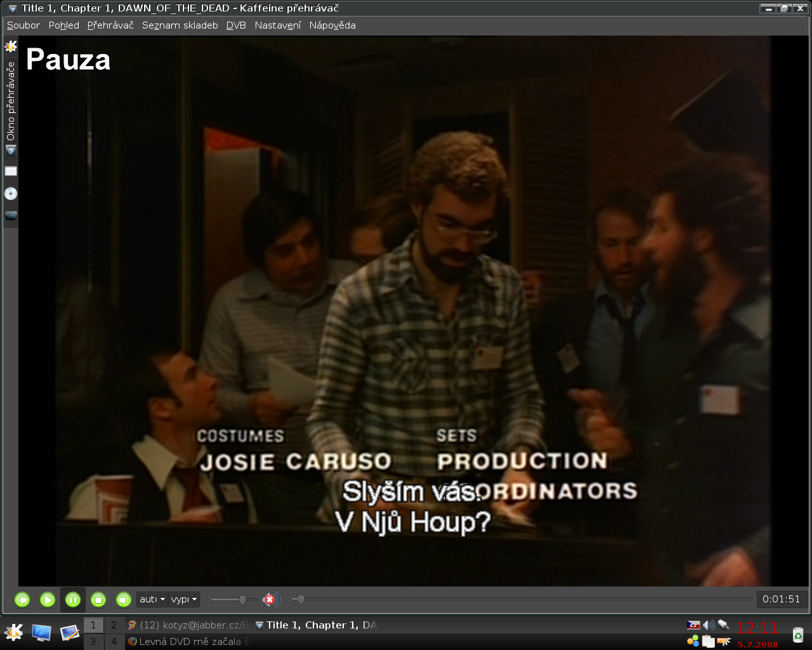Switch to virtual desktop 2
The height and width of the screenshot is (650, 812).
coord(114,625)
